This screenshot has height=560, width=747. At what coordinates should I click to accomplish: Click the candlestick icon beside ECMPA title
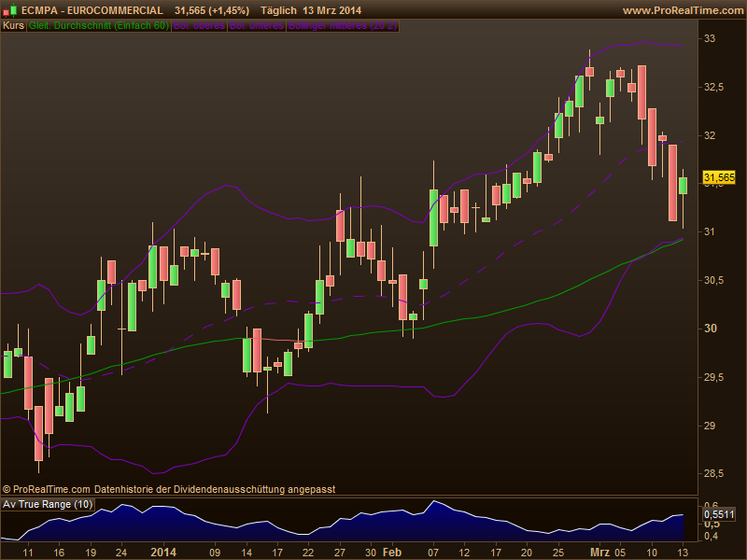[10, 9]
